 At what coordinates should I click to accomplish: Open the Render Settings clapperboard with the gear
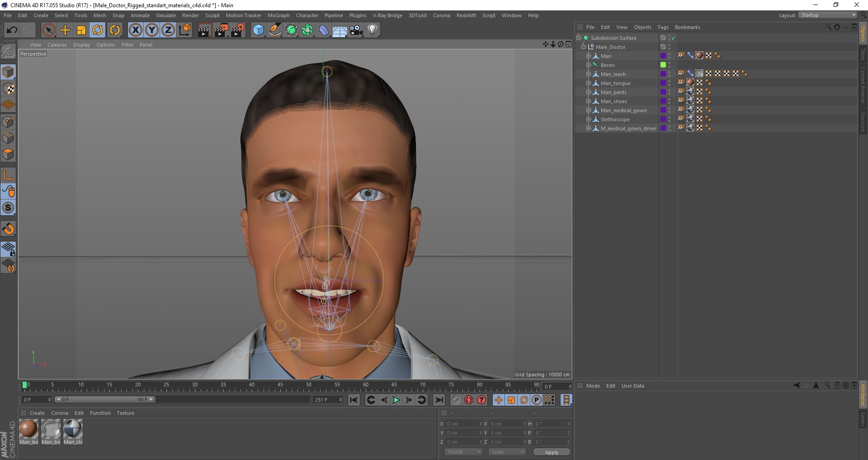(238, 30)
